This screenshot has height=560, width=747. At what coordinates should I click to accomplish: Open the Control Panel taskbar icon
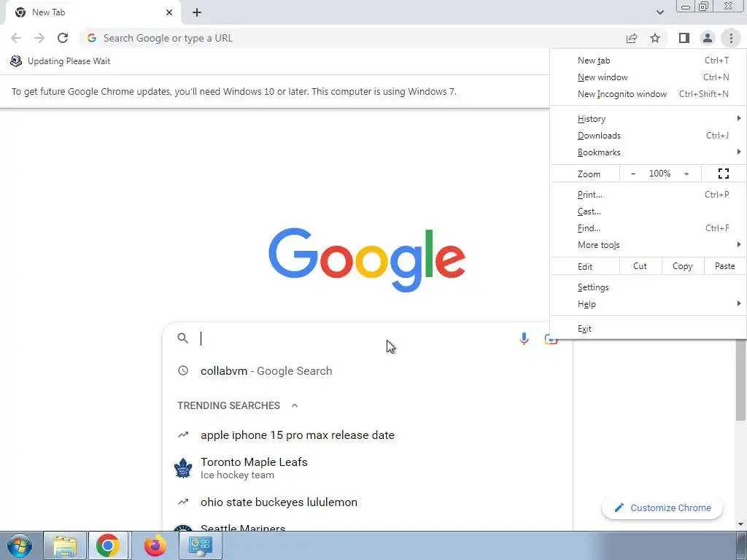coord(200,545)
